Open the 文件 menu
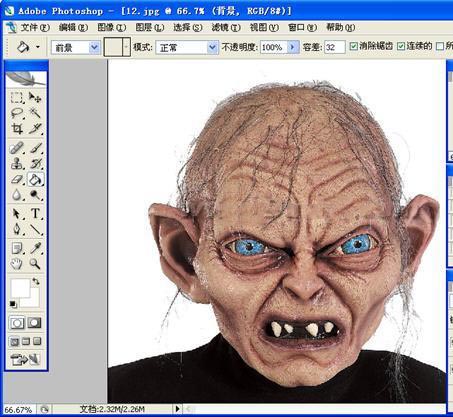 point(35,27)
